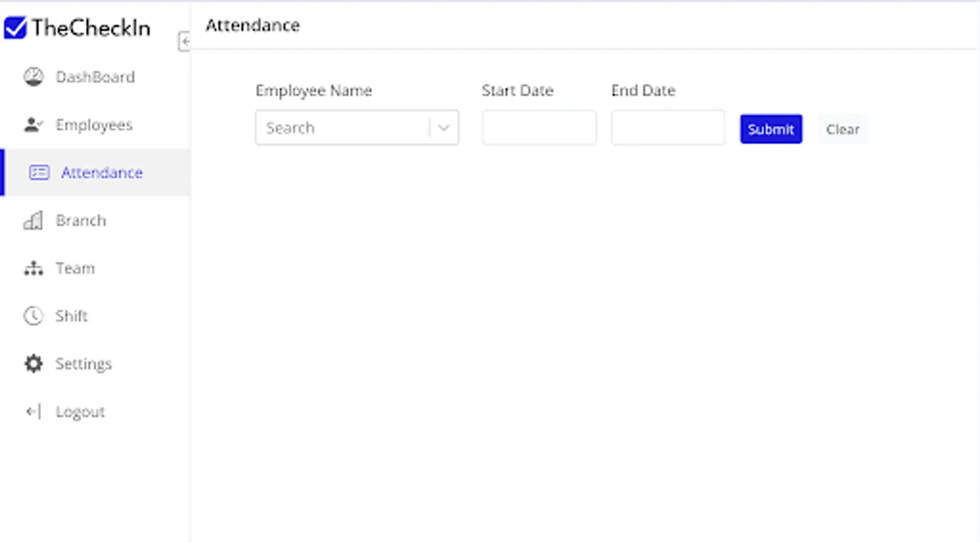
Task: Click the Shift clock icon
Action: pyautogui.click(x=33, y=316)
